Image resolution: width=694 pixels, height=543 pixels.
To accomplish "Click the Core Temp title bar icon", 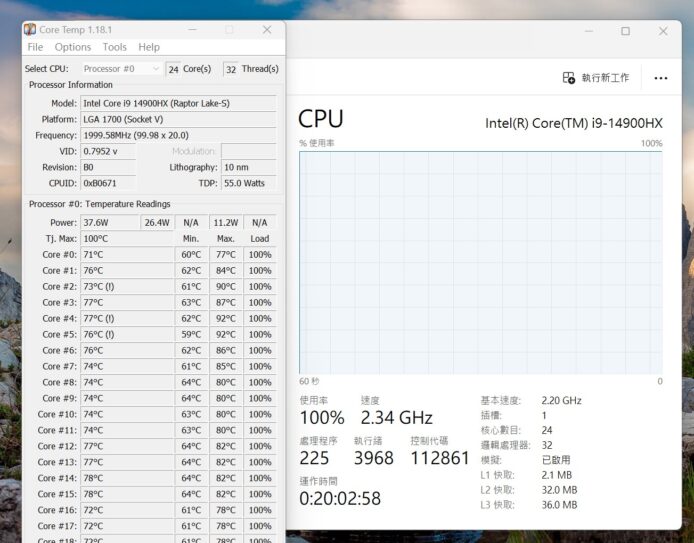I will point(30,30).
